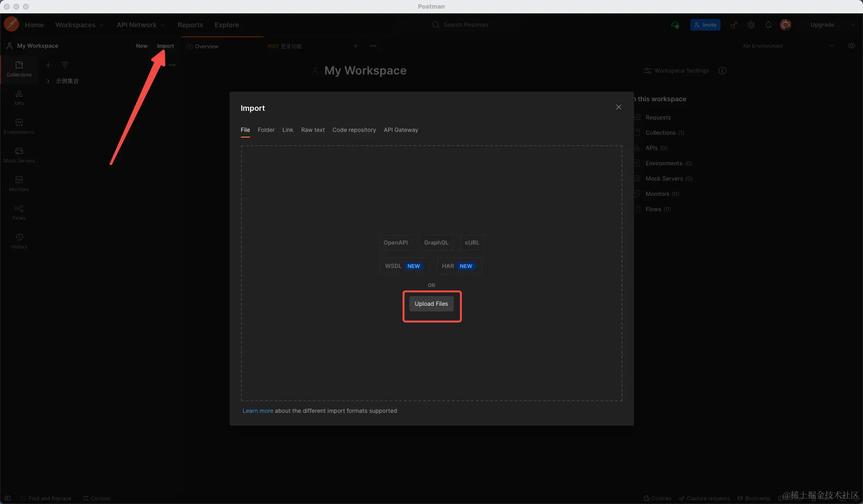Open the notifications bell icon
The image size is (863, 504).
tap(768, 25)
